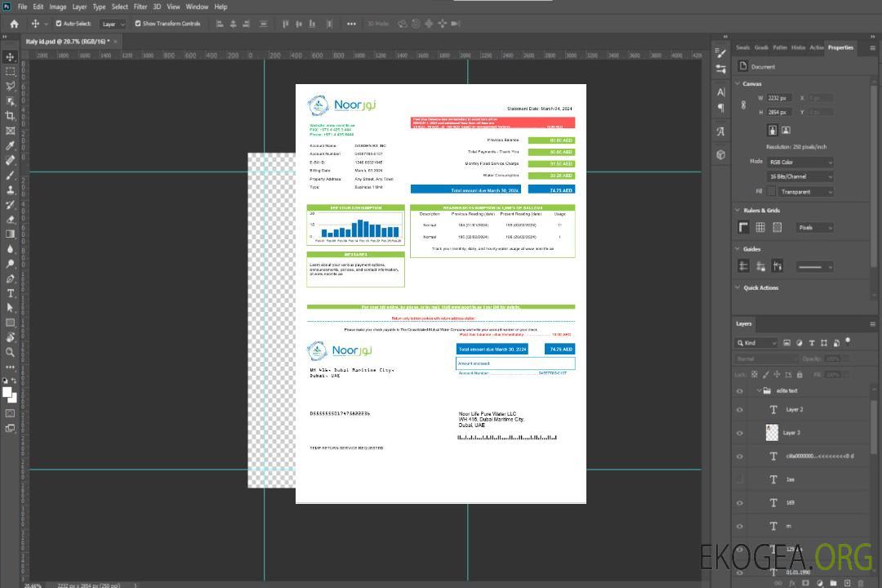Hide Layer 2 visibility eye
This screenshot has height=588, width=882.
(740, 410)
